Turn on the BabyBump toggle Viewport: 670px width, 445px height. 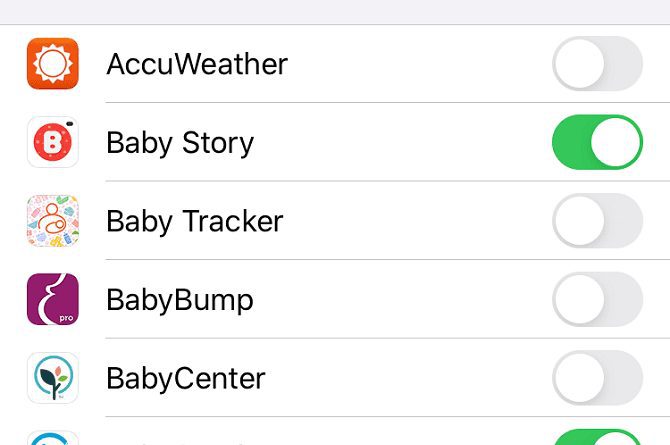pos(597,299)
